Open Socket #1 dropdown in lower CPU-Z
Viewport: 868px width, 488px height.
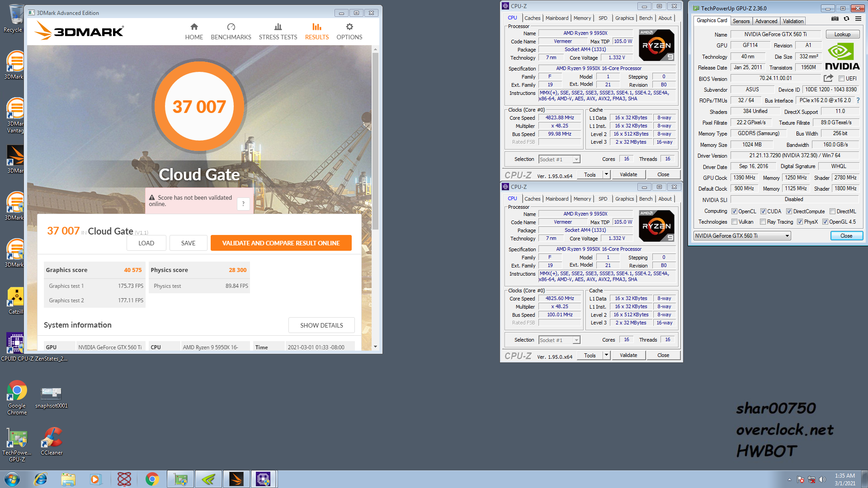559,340
